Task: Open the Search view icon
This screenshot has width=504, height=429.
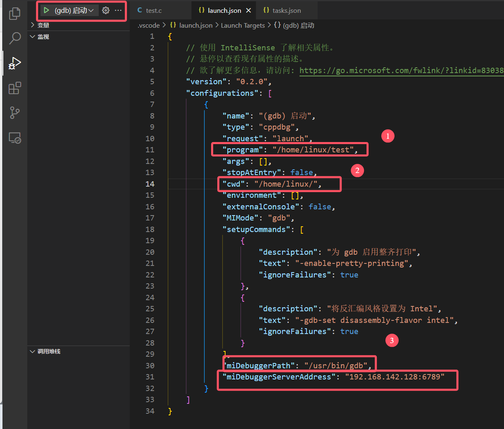Action: [15, 38]
